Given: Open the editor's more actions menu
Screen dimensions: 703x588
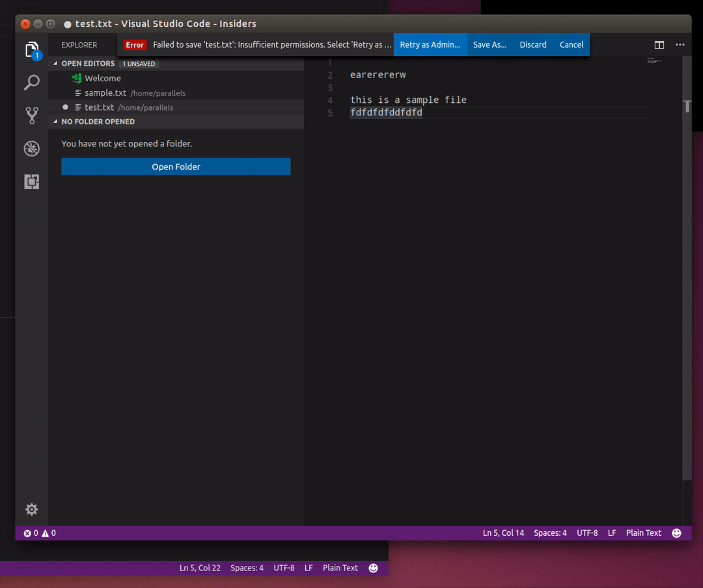Looking at the screenshot, I should tap(680, 45).
